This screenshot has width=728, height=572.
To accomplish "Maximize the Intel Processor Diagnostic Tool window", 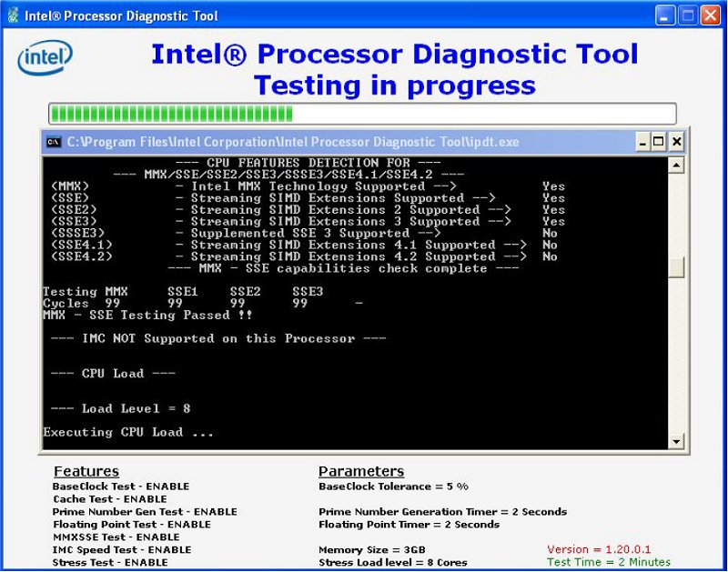I will click(688, 15).
